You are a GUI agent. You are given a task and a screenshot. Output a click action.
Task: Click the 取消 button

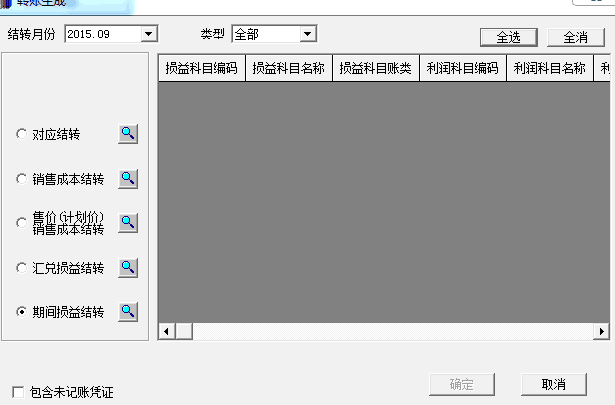pos(554,384)
